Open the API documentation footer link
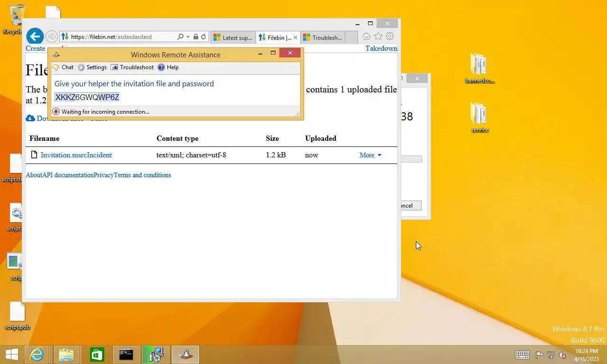607x364 pixels. (68, 175)
